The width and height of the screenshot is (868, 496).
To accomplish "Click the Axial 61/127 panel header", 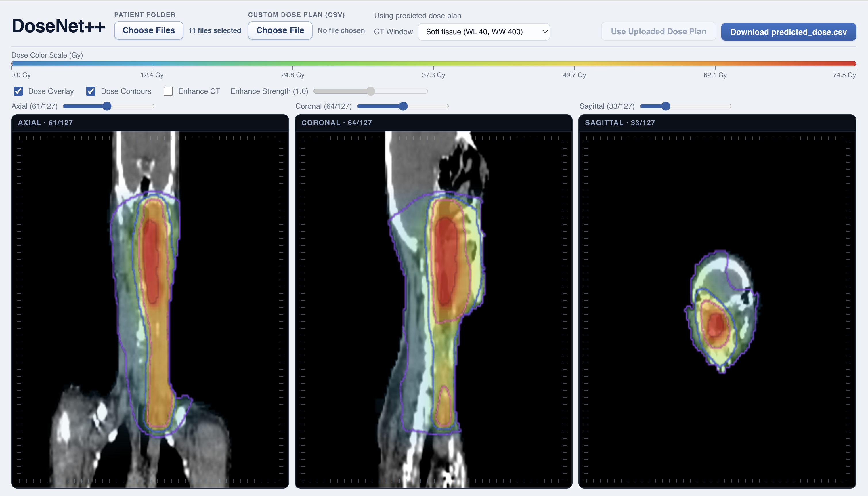I will tap(46, 123).
